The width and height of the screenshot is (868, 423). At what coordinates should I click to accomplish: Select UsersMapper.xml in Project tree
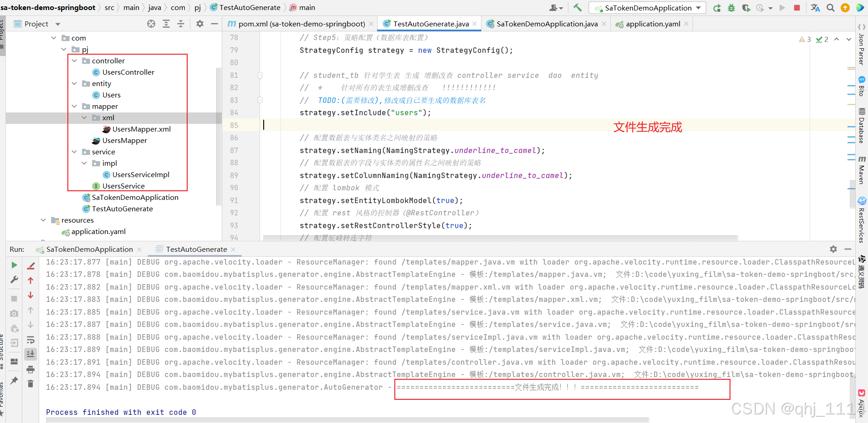pyautogui.click(x=136, y=129)
